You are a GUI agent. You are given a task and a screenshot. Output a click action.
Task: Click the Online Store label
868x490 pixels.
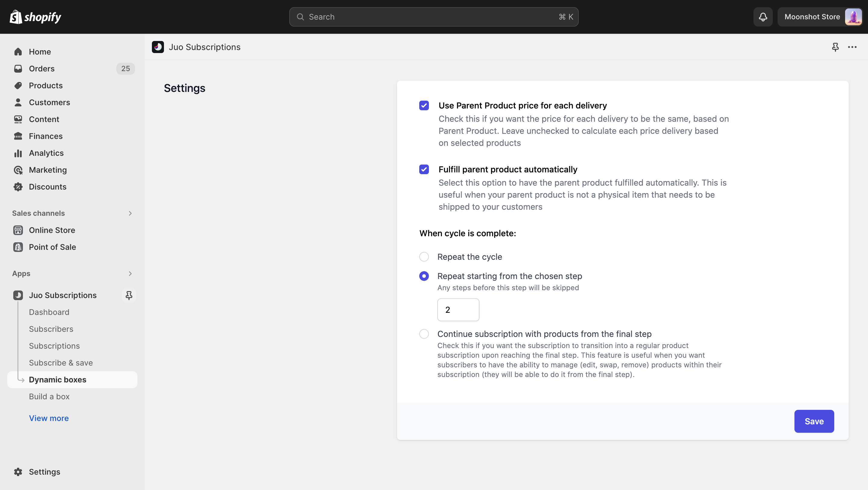click(52, 230)
